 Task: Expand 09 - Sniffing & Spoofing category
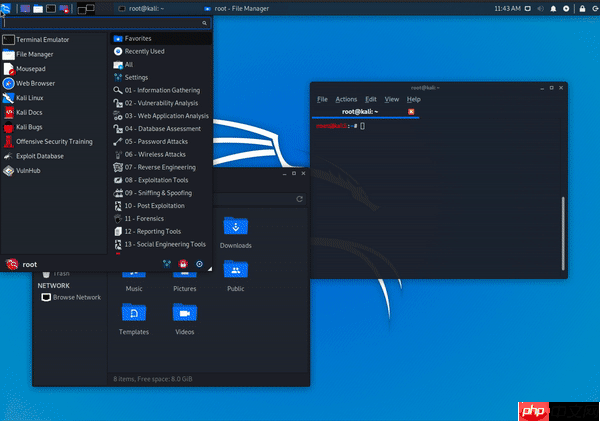tap(161, 193)
